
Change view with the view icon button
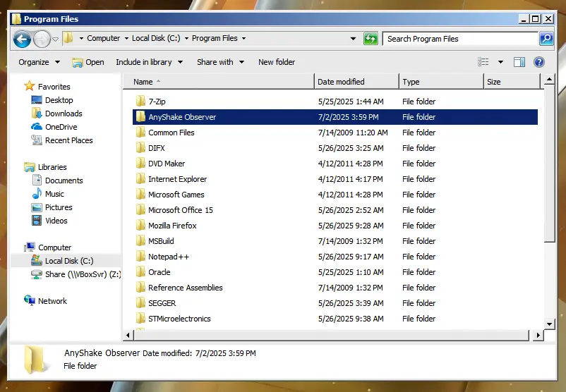[483, 62]
